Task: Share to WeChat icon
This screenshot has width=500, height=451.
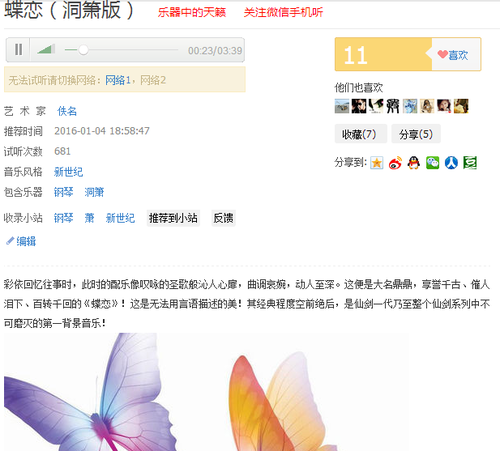Action: [x=432, y=163]
